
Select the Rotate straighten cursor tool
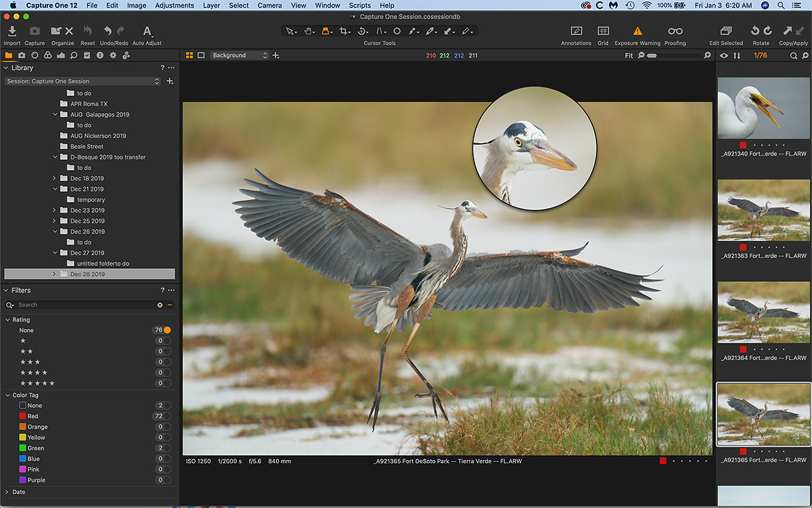tap(363, 31)
